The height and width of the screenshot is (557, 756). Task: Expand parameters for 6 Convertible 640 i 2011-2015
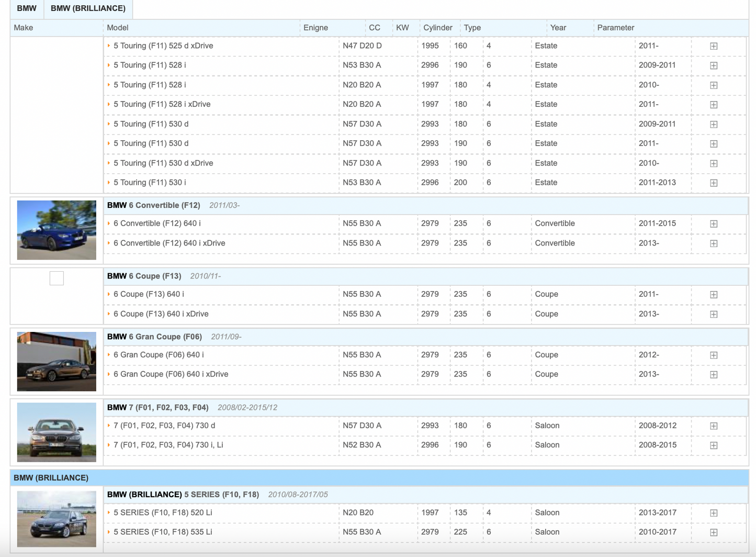point(714,224)
